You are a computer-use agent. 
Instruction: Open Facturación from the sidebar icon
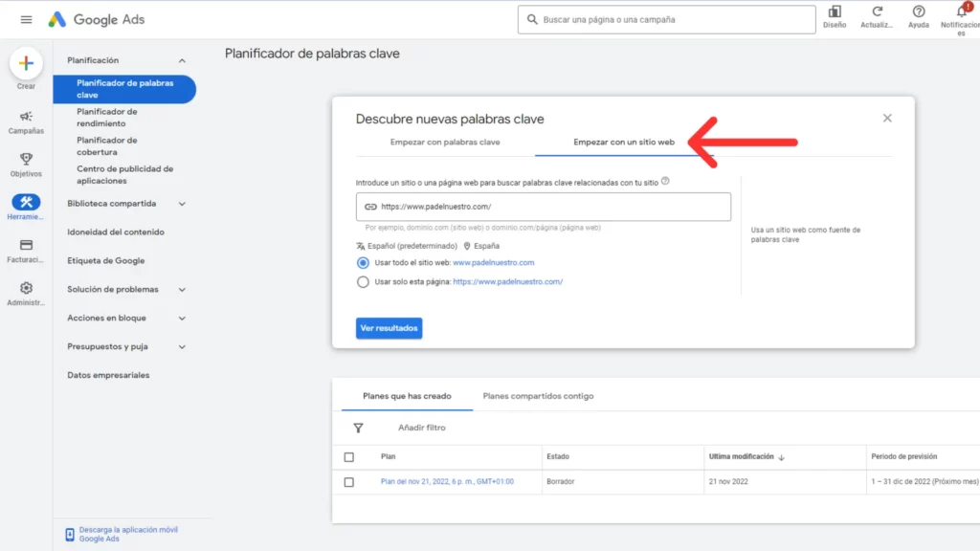[25, 247]
